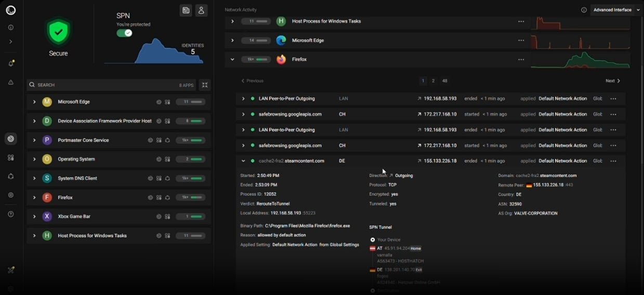Open the Advanced Interface dropdown
The width and height of the screenshot is (644, 295).
click(616, 10)
